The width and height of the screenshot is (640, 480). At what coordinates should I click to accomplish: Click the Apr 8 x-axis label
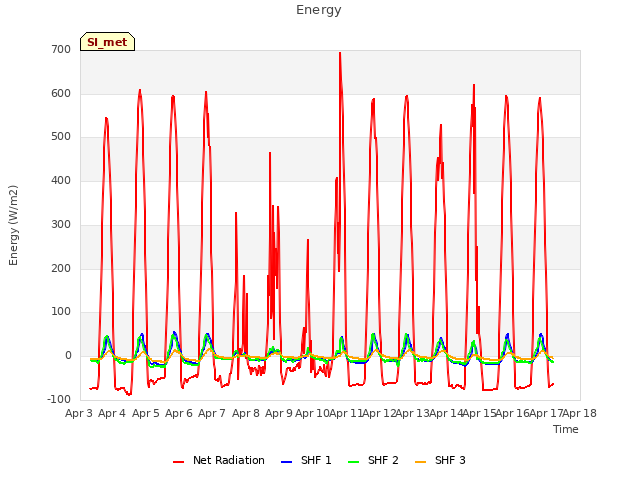coord(246,413)
